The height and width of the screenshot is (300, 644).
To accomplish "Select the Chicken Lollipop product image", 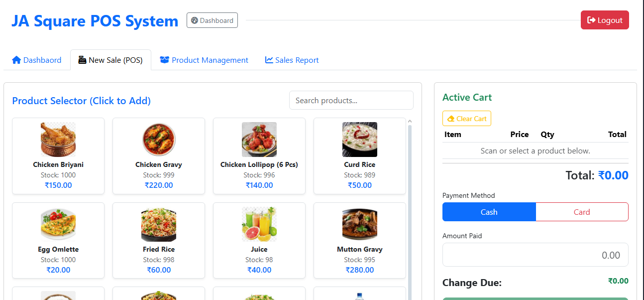I will click(x=259, y=140).
